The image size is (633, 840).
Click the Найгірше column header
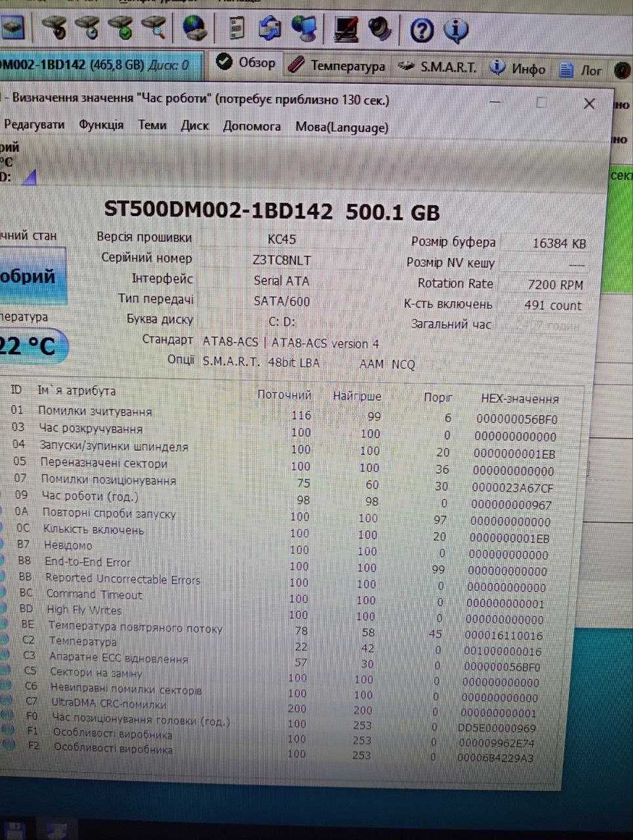click(x=357, y=396)
